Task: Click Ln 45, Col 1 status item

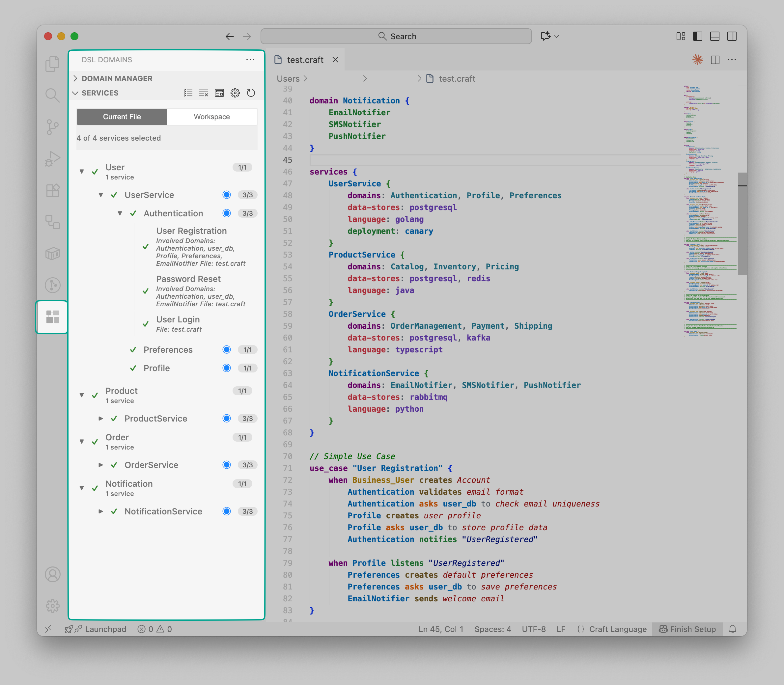Action: click(441, 629)
